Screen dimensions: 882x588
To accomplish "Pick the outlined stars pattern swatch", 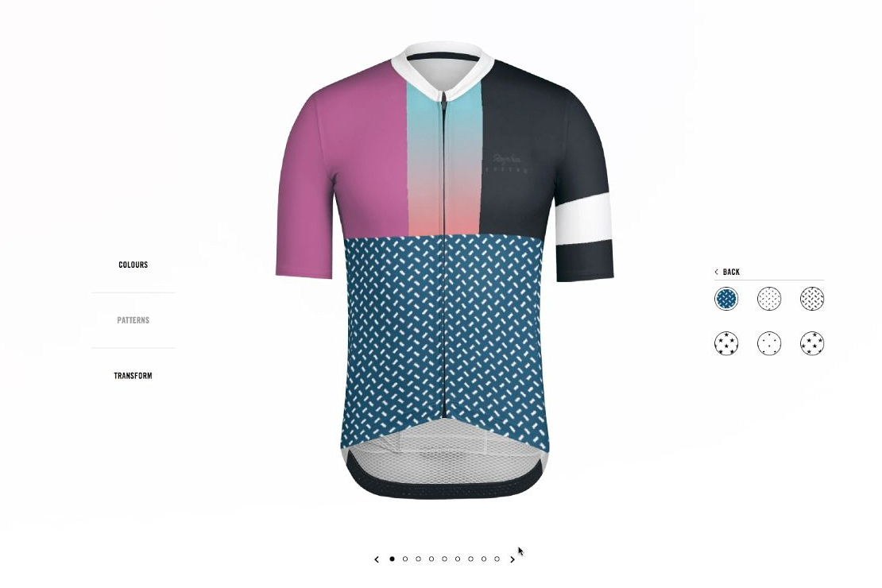I will click(812, 343).
